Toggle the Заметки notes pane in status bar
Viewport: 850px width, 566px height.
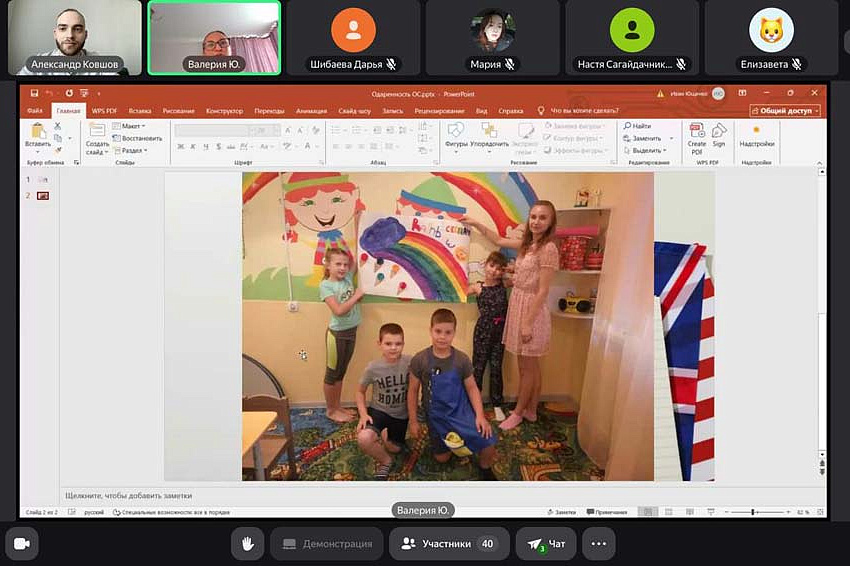click(x=563, y=512)
